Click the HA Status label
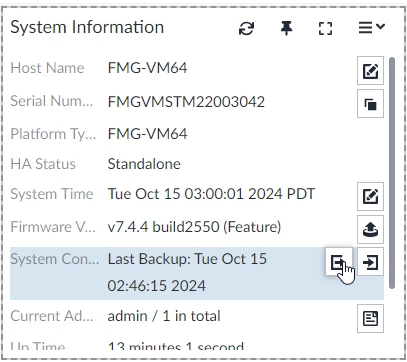The height and width of the screenshot is (362, 407). (x=43, y=164)
